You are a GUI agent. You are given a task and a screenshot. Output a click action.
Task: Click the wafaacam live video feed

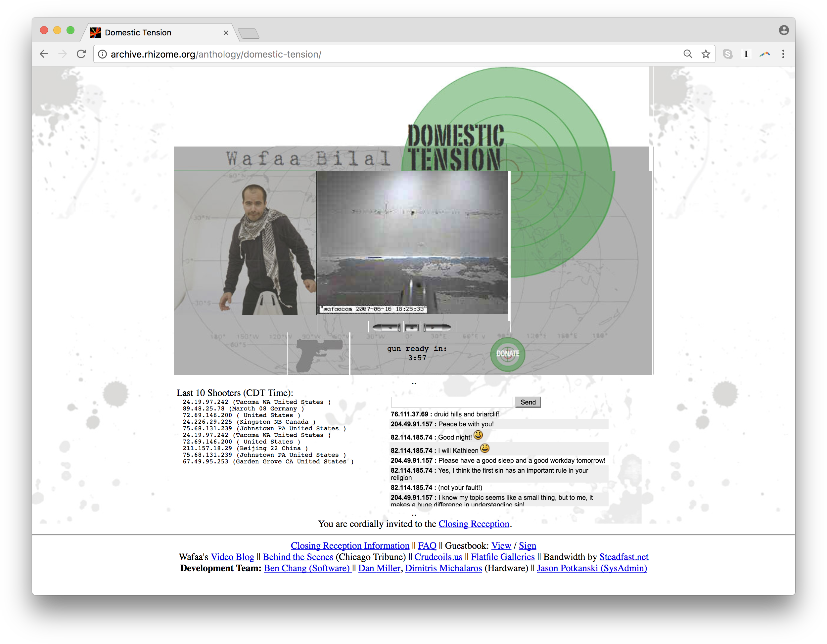pyautogui.click(x=412, y=242)
